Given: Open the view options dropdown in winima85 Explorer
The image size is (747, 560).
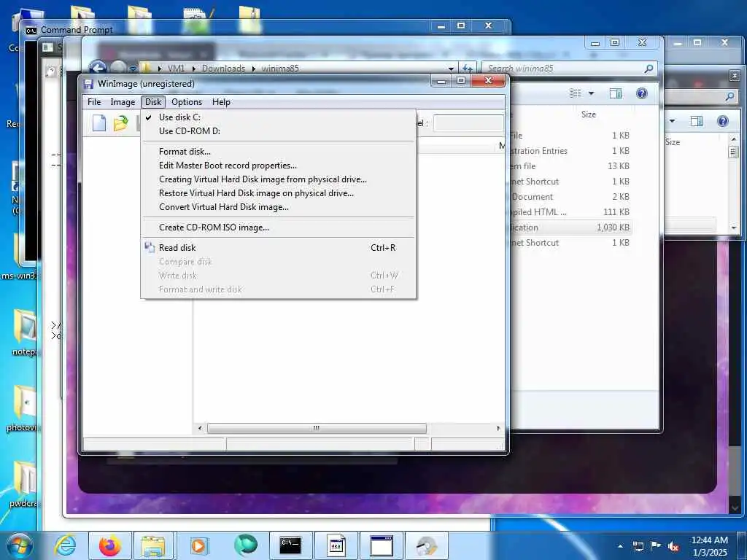Looking at the screenshot, I should (591, 93).
